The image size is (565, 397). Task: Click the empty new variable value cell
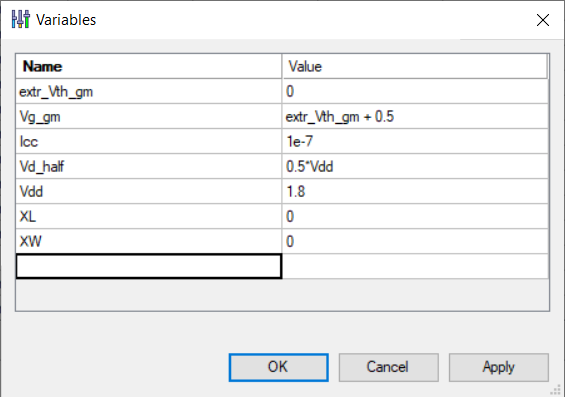tap(415, 266)
